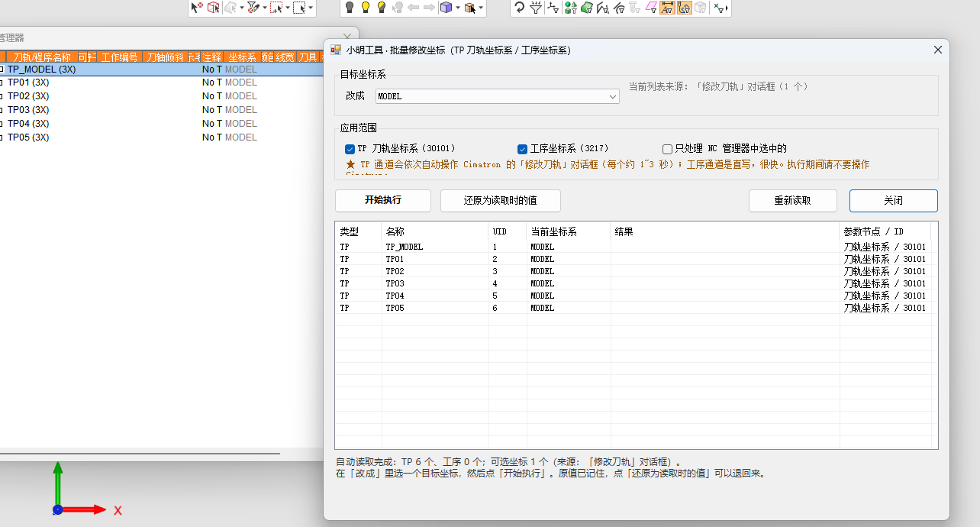This screenshot has height=527, width=980.
Task: Click the UID cell showing 2
Action: tap(508, 259)
